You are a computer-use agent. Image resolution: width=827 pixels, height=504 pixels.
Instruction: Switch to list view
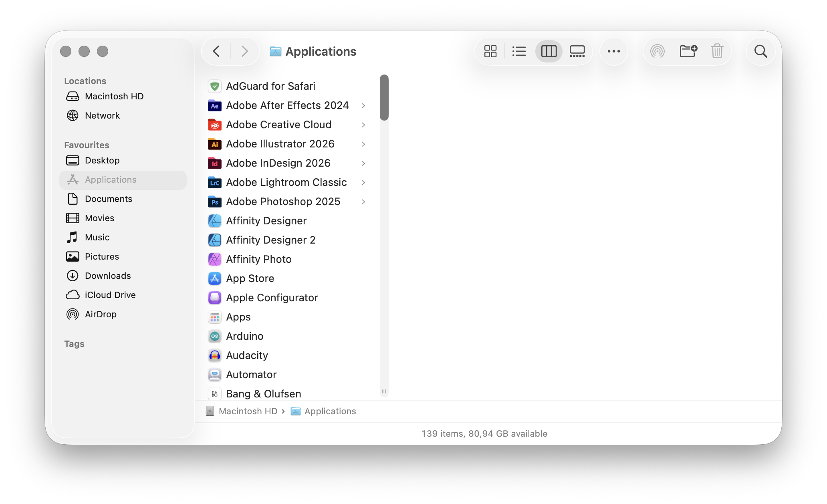click(x=519, y=51)
